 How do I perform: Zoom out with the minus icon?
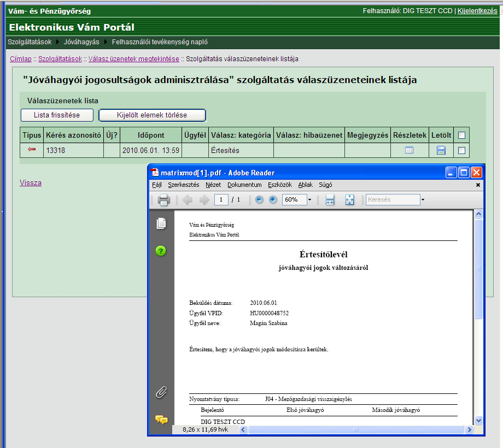[x=259, y=199]
